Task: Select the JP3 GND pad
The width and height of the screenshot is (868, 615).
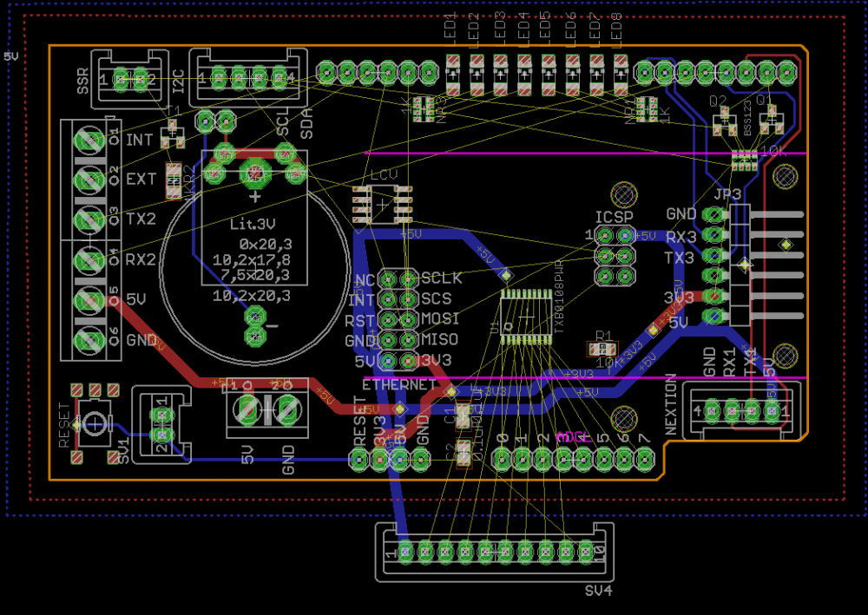Action: pyautogui.click(x=714, y=214)
